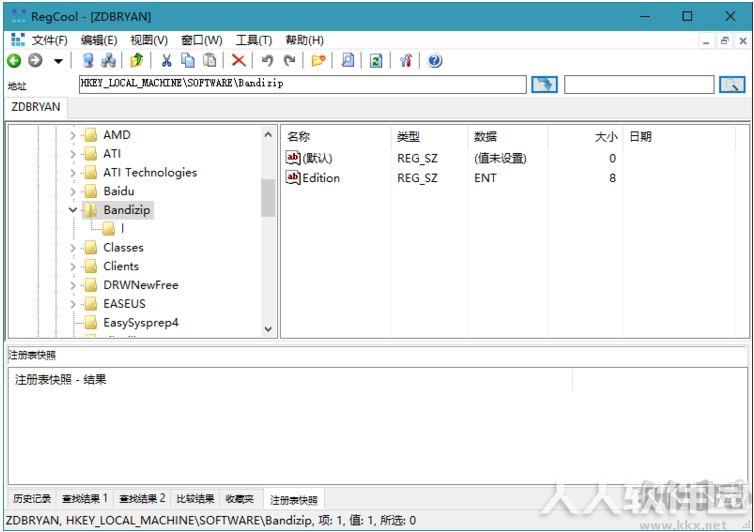This screenshot has width=754, height=532.
Task: Open the 帮助(H) menu
Action: pos(304,40)
